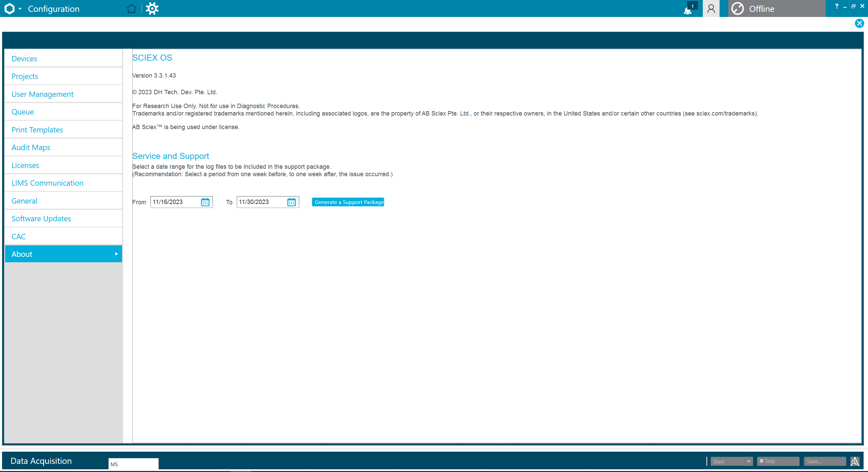Screen dimensions: 868x472
Task: Close the Configuration workspace with the blue X
Action: tap(859, 23)
